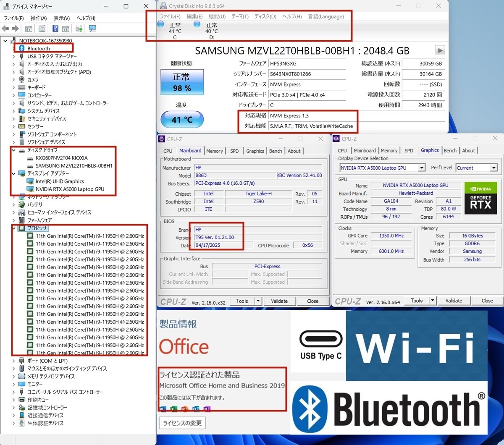Open the Perf Level dropdown showing Current
504x445 pixels.
click(x=493, y=168)
